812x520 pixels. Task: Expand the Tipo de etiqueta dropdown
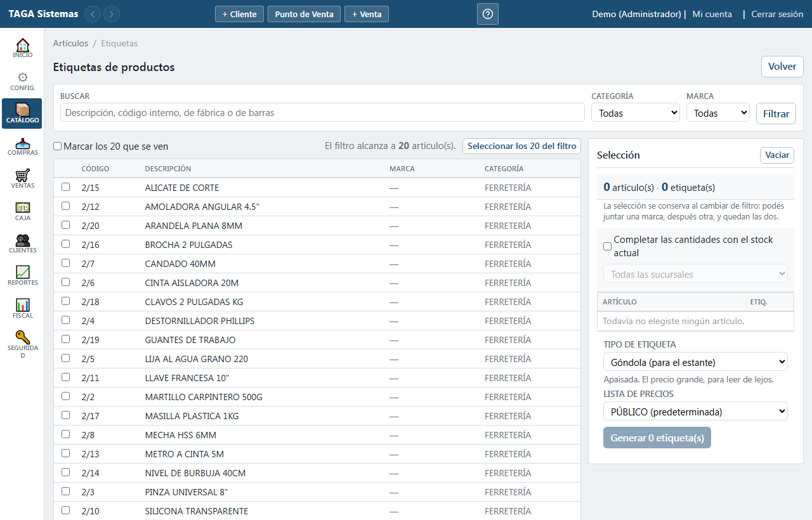coord(695,362)
